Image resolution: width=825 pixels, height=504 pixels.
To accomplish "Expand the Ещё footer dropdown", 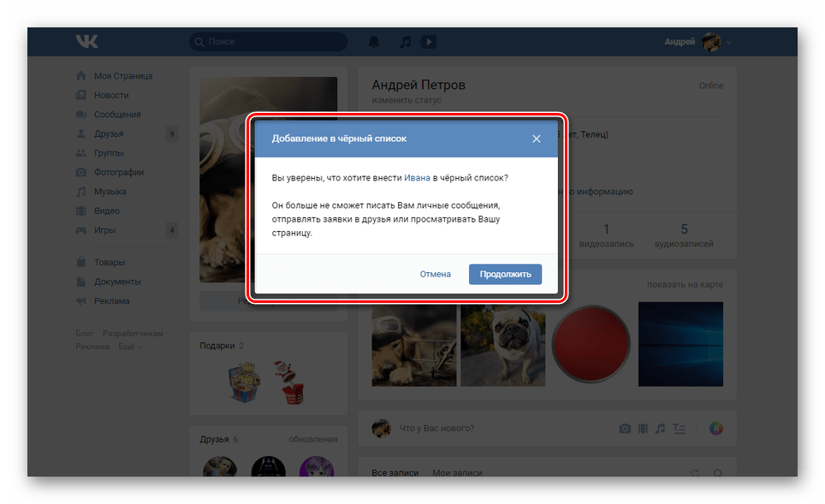I will point(130,347).
